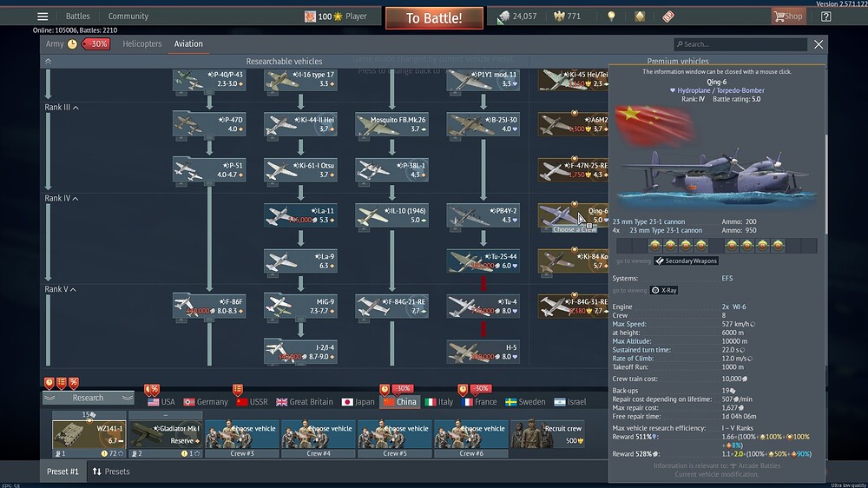868x488 pixels.
Task: Select the Ki-44-II Hei aircraft card
Action: pyautogui.click(x=300, y=124)
